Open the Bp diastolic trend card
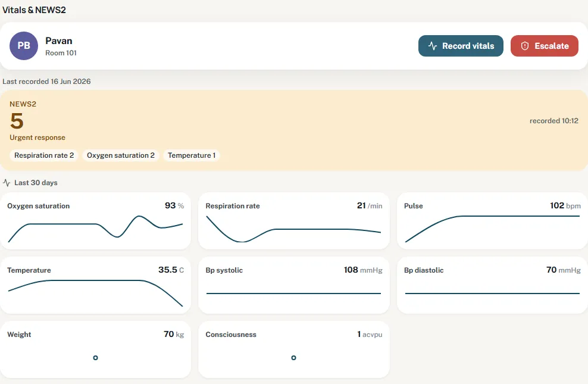Viewport: 588px width, 384px height. pos(492,285)
